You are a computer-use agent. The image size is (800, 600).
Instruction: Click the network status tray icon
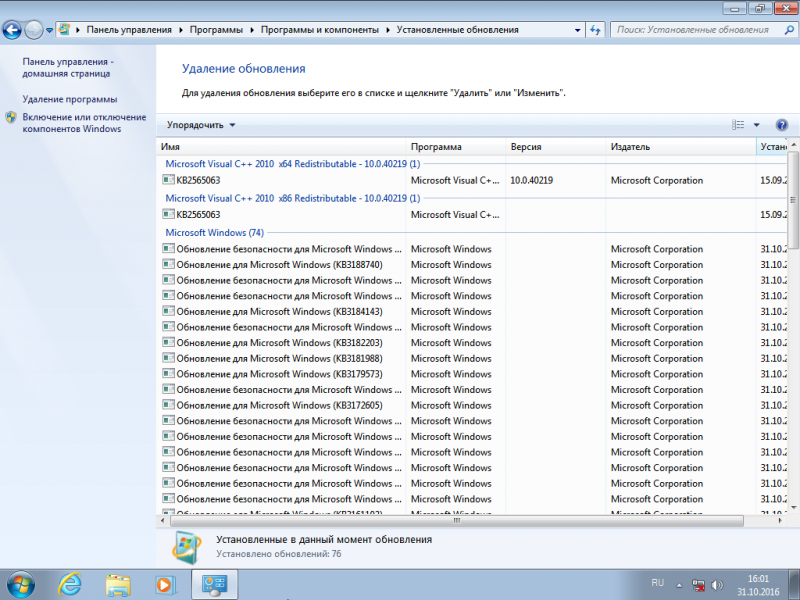(x=698, y=585)
